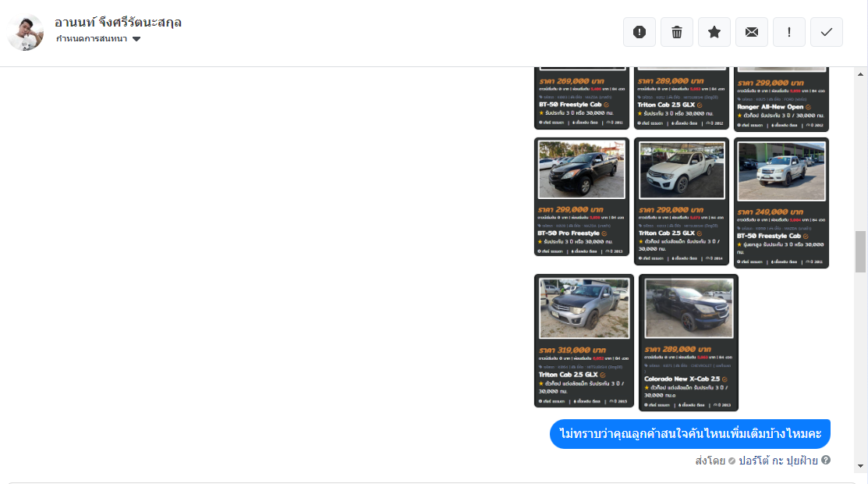
Task: Open BT-50 Pro Freestyle 299,000 card
Action: [x=581, y=197]
